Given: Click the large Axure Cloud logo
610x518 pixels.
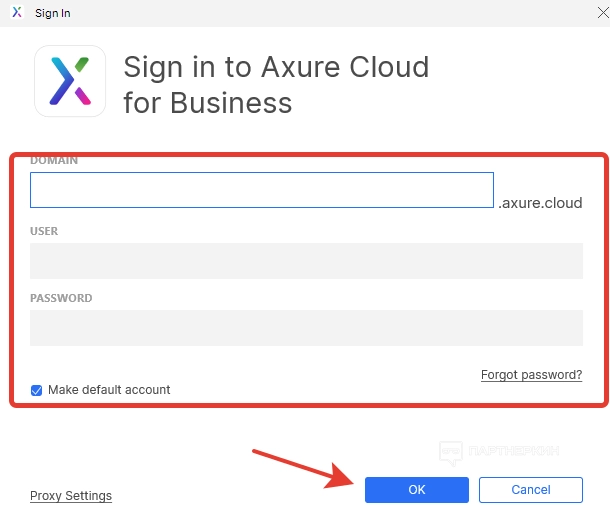Looking at the screenshot, I should pyautogui.click(x=70, y=82).
